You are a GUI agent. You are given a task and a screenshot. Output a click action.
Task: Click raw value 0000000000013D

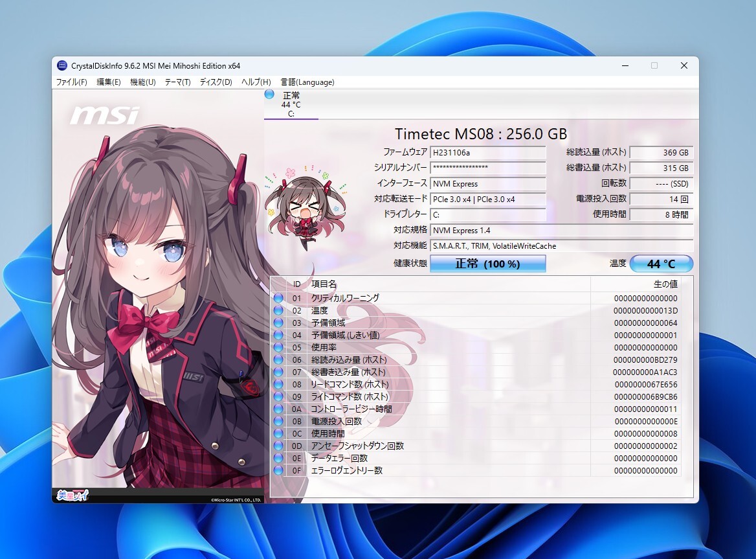[645, 311]
